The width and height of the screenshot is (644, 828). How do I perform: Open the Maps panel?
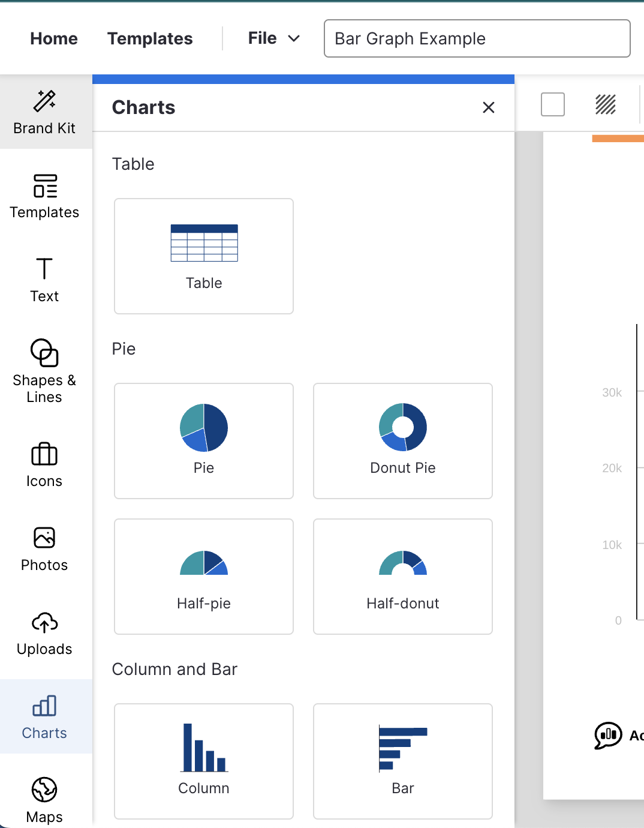44,799
